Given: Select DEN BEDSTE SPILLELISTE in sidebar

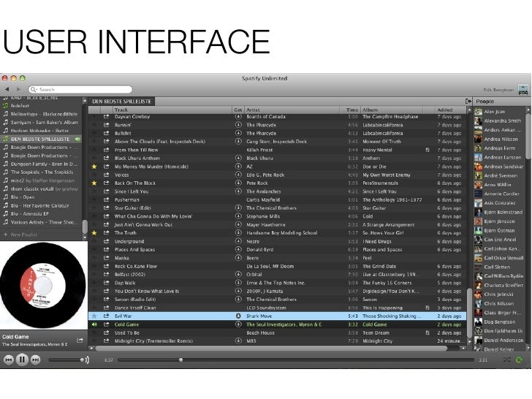Looking at the screenshot, I should (x=41, y=139).
